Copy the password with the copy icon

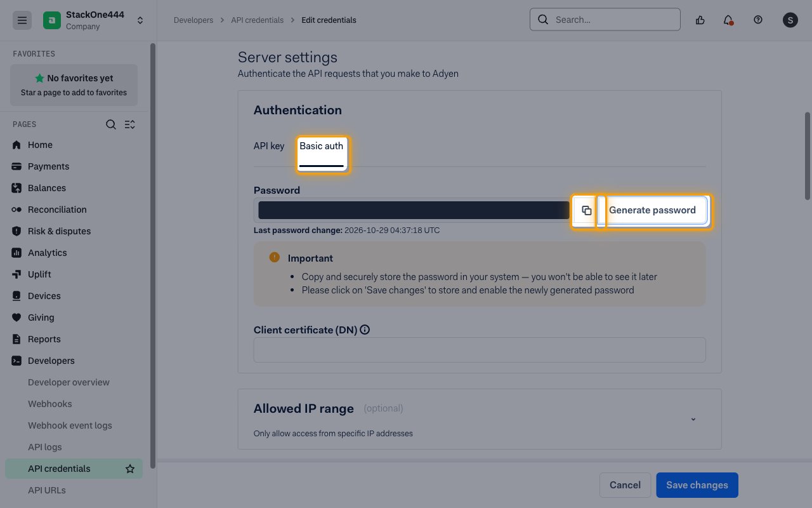pyautogui.click(x=586, y=210)
